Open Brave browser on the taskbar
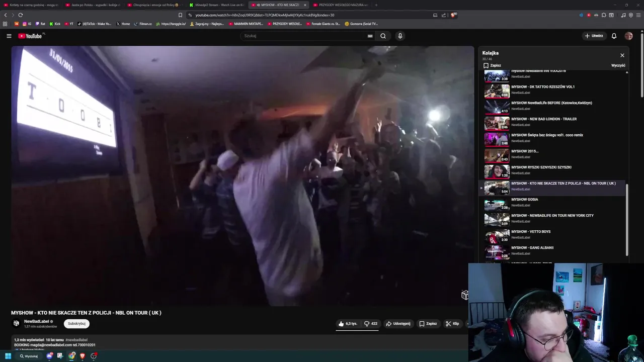 click(x=83, y=356)
